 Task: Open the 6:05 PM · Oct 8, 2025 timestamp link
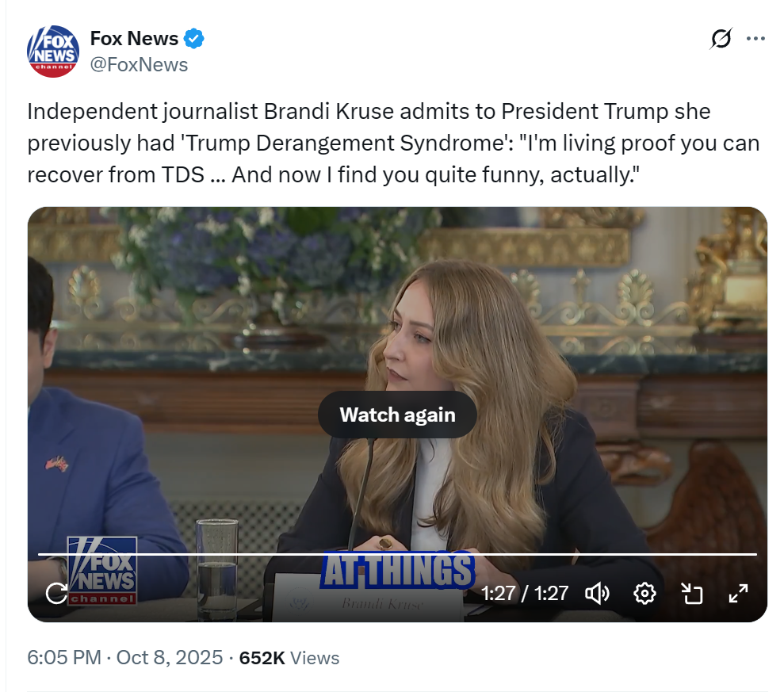click(124, 658)
